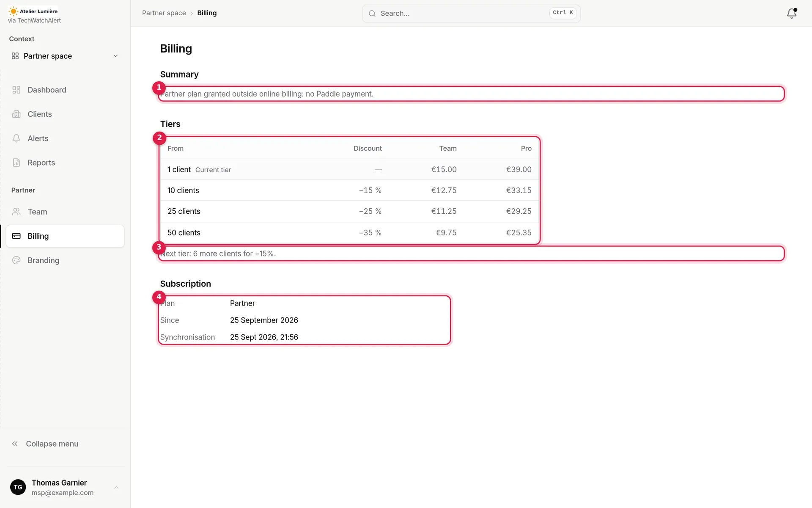Screen dimensions: 812x508
Task: Click the search magnifier icon
Action: coord(372,14)
